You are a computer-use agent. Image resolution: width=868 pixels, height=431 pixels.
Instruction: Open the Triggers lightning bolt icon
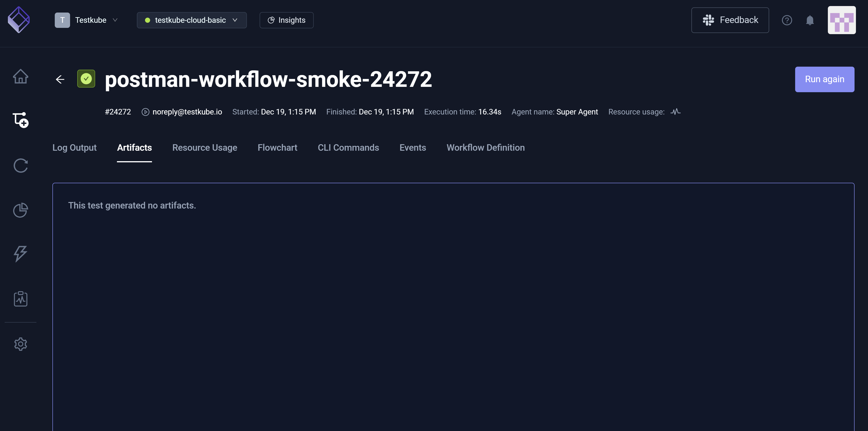pyautogui.click(x=21, y=254)
